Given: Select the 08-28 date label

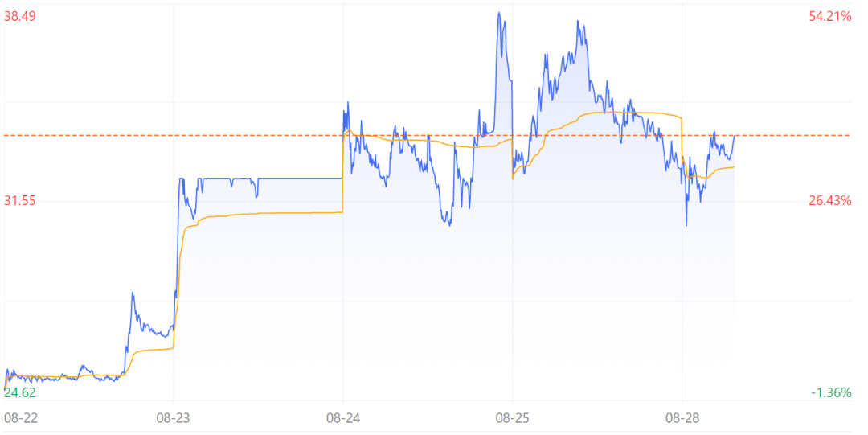Looking at the screenshot, I should [x=682, y=418].
